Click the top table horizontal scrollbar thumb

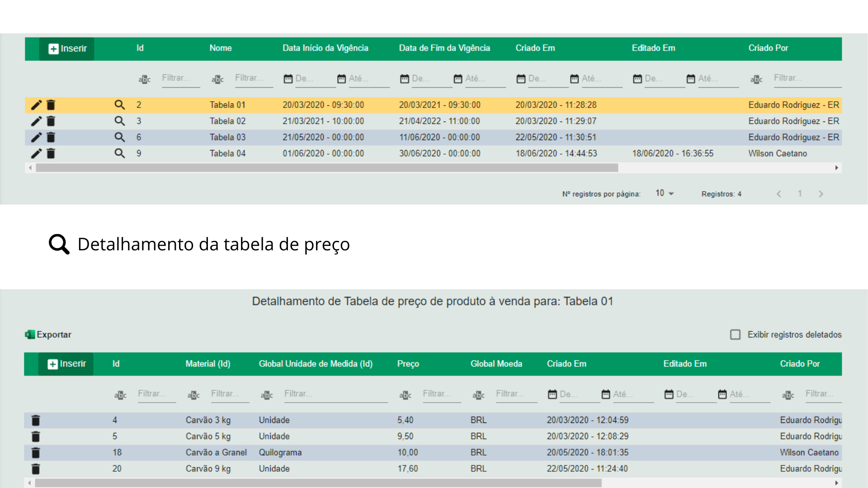point(326,168)
